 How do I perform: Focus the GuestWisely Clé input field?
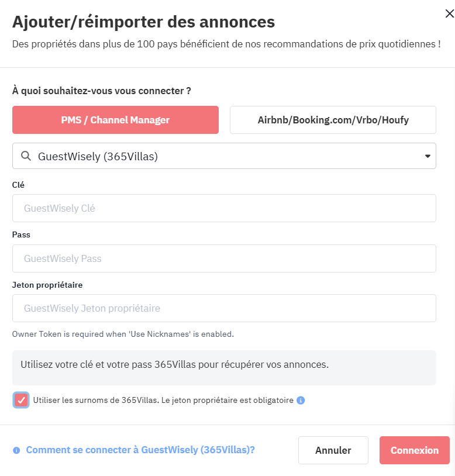224,208
